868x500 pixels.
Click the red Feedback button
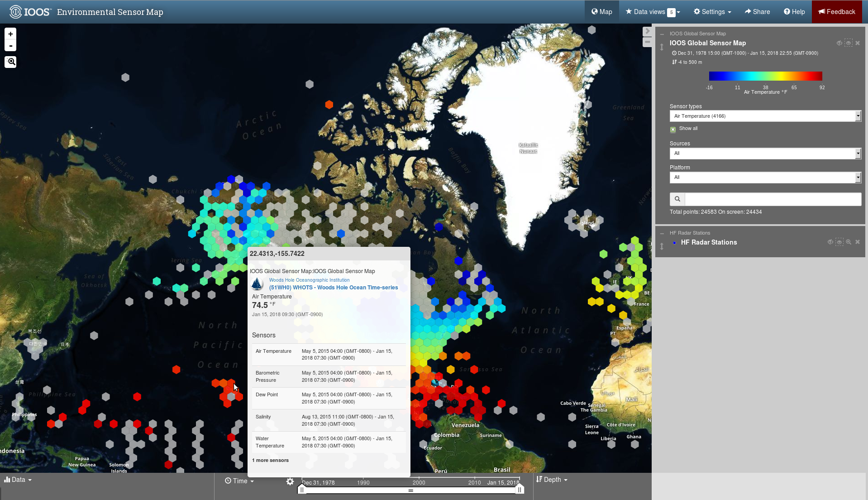[837, 12]
